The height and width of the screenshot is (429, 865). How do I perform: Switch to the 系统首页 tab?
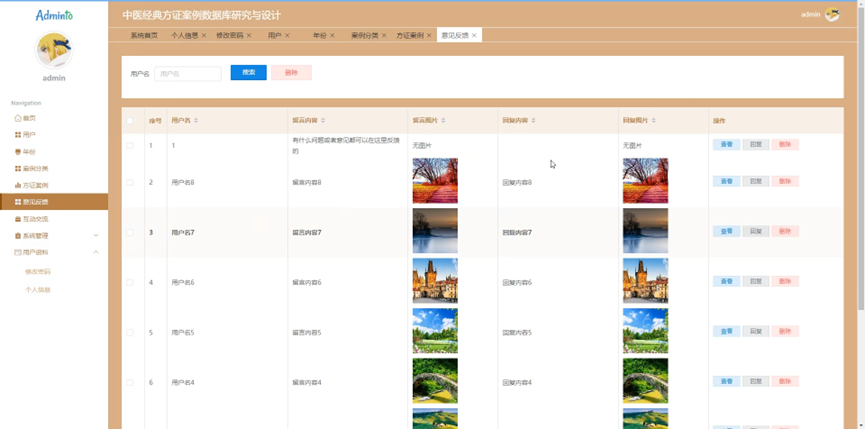click(x=144, y=35)
